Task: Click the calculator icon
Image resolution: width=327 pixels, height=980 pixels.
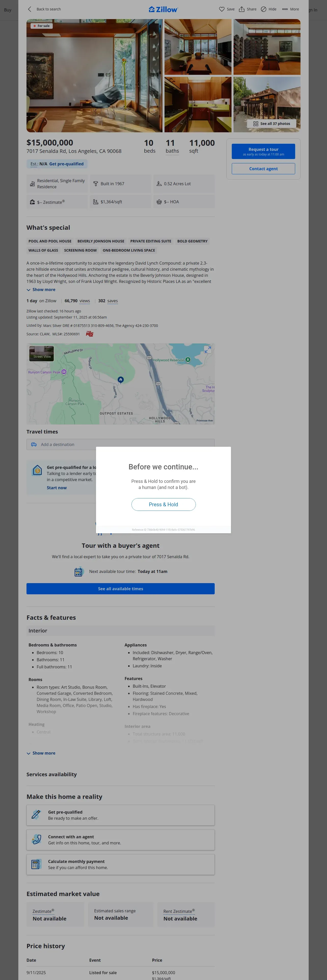Action: point(36,864)
